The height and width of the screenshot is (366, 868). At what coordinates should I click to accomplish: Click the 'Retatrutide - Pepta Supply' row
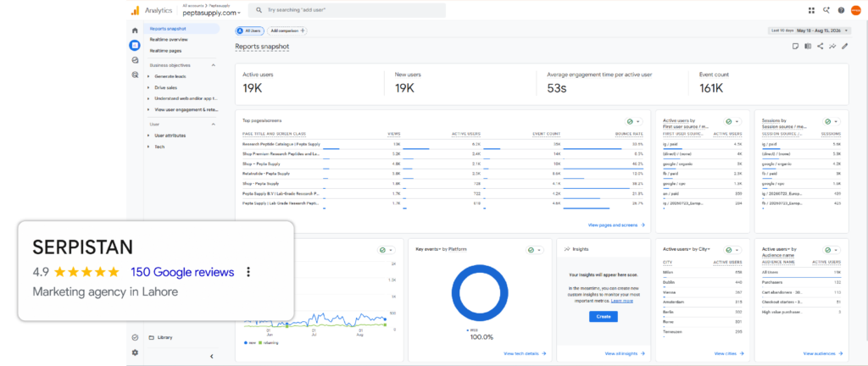coord(442,174)
